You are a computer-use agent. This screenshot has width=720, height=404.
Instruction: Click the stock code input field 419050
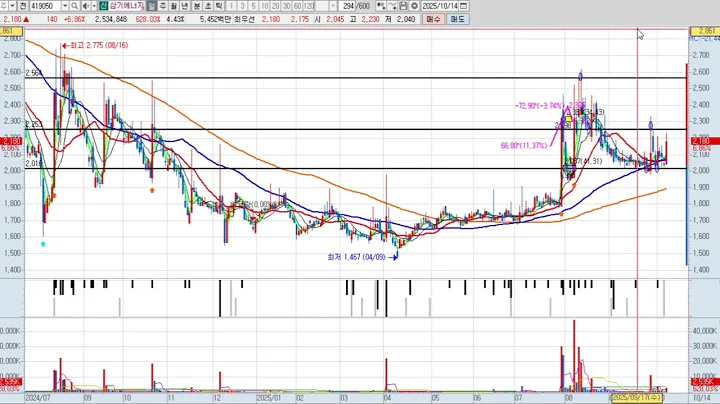(x=45, y=6)
